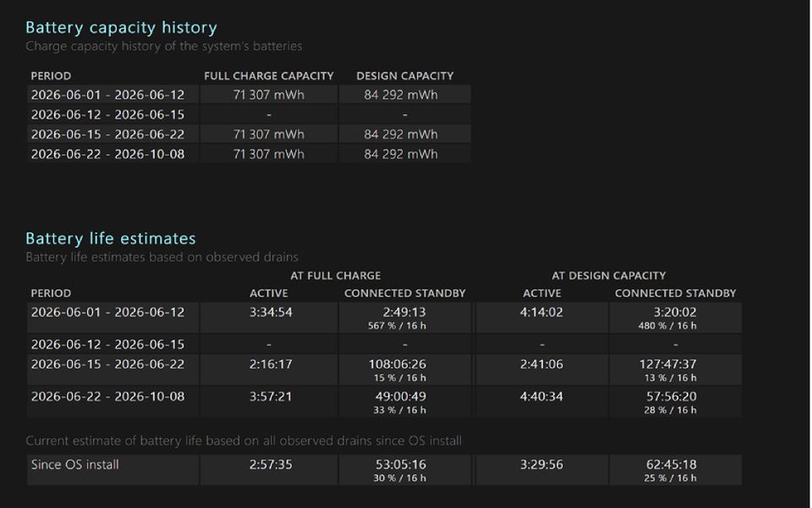Viewport: 812px width, 508px height.
Task: Click the Current estimate of battery life description
Action: tap(244, 441)
